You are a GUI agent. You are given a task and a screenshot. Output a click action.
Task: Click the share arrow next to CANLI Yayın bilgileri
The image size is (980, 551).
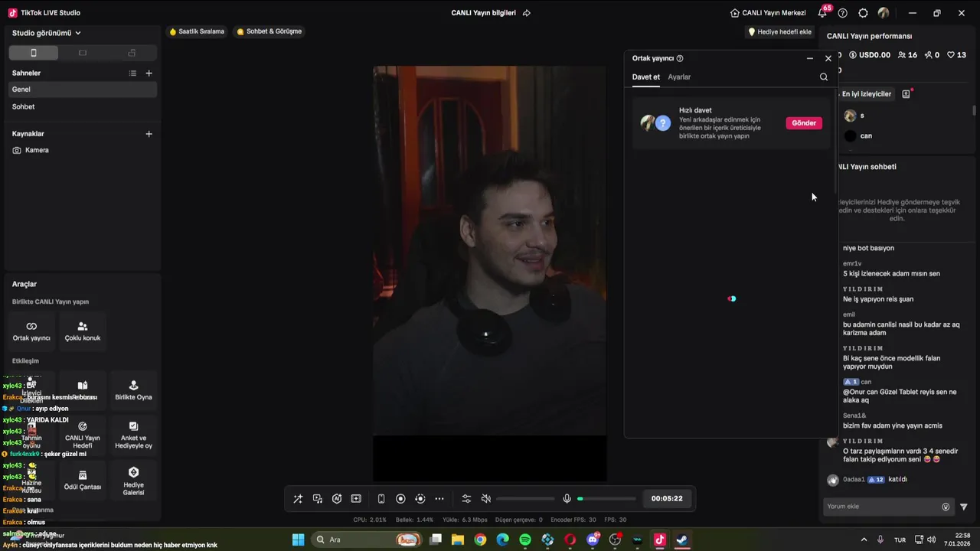pos(527,13)
